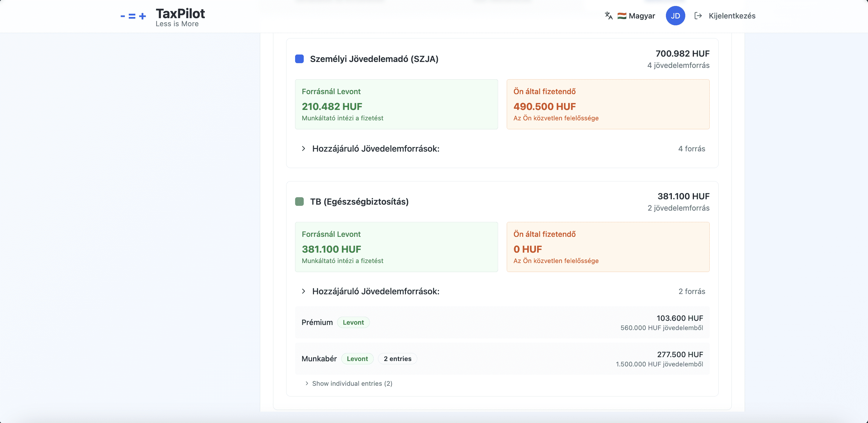Open the Magyar language selector
The height and width of the screenshot is (423, 868).
click(x=641, y=16)
